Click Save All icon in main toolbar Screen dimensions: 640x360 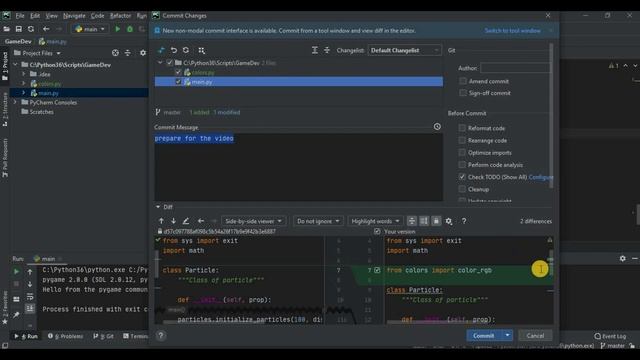pos(19,29)
